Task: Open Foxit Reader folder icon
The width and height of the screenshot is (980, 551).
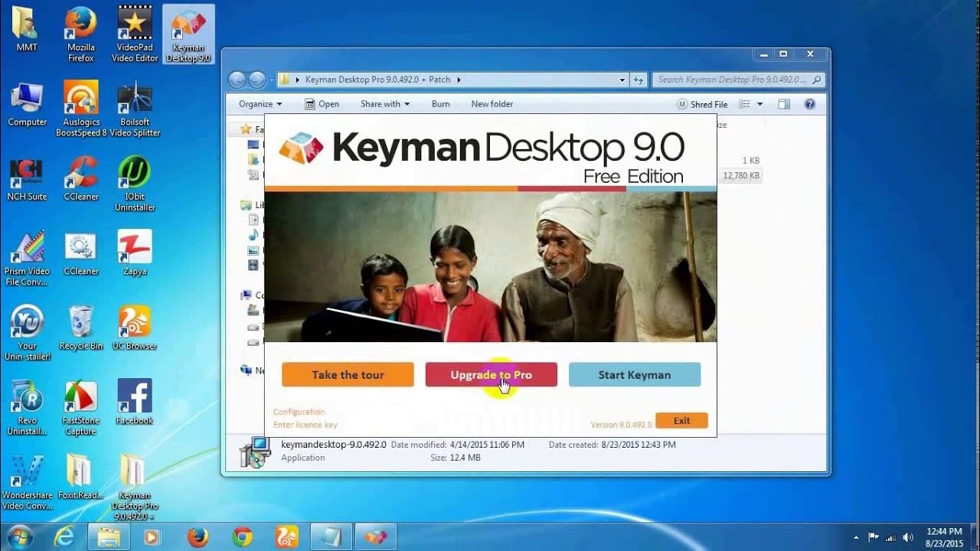Action: (x=80, y=476)
